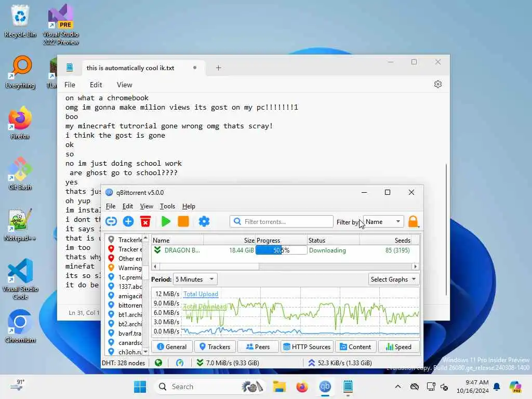Open Notepad settings gear icon
This screenshot has height=399, width=532.
(x=437, y=84)
